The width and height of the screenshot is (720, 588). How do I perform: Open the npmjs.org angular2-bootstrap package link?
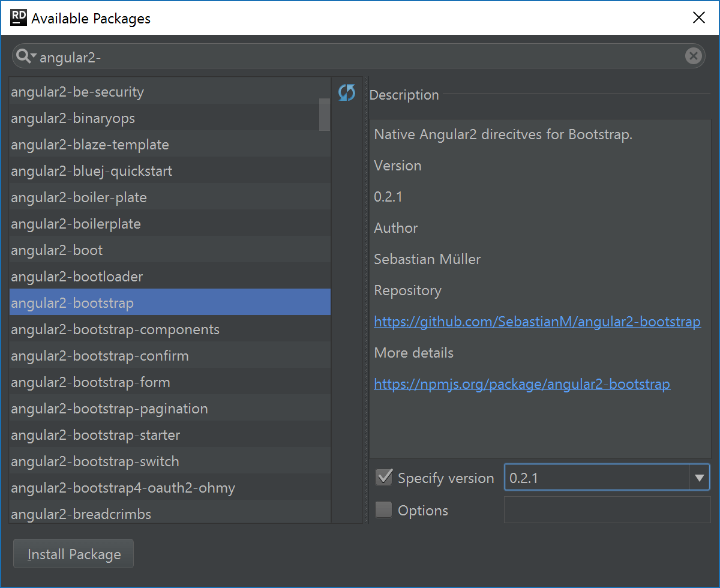pyautogui.click(x=522, y=384)
